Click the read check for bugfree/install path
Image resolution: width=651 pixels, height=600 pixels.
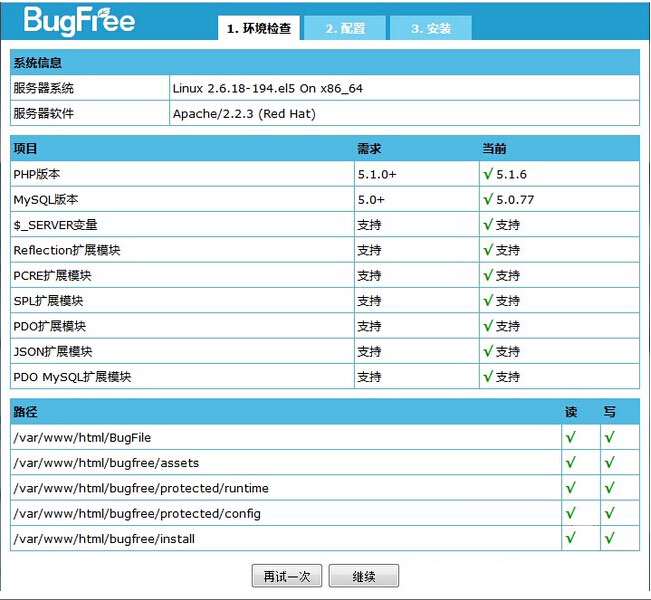571,538
